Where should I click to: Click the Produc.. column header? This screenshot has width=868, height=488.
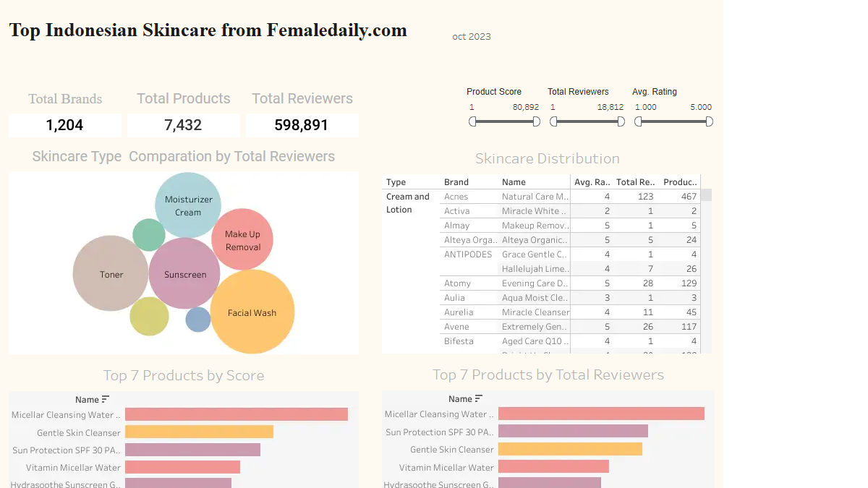pos(680,182)
